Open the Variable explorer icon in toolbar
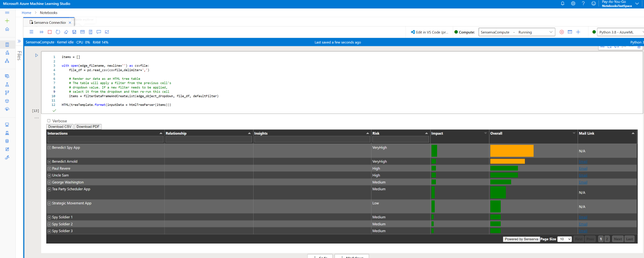 click(83, 32)
